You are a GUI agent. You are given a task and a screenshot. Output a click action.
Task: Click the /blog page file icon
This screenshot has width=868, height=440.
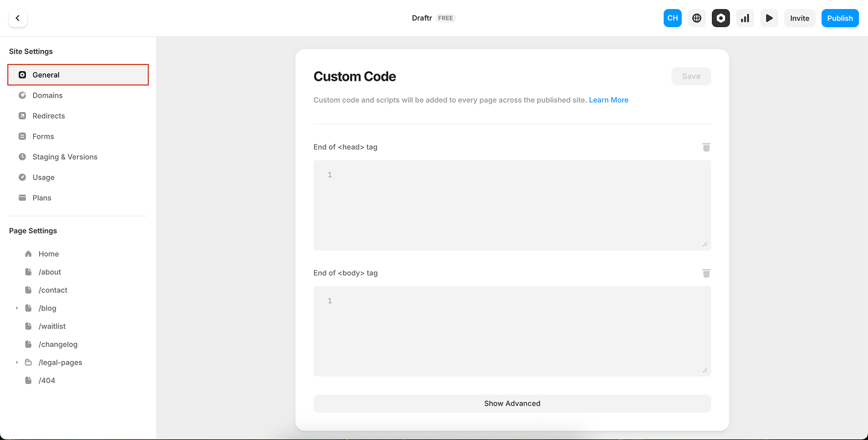point(28,308)
